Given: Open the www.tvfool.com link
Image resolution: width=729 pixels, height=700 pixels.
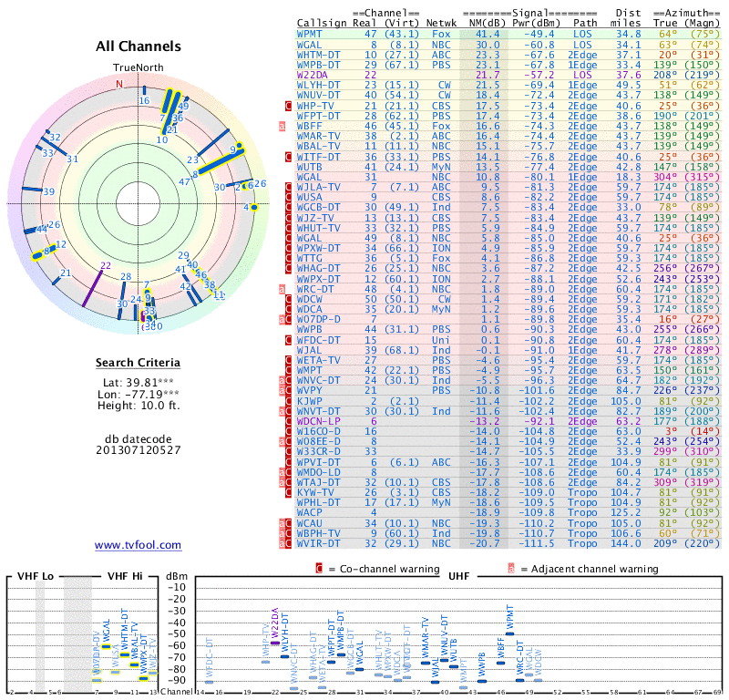Looking at the screenshot, I should (x=138, y=545).
